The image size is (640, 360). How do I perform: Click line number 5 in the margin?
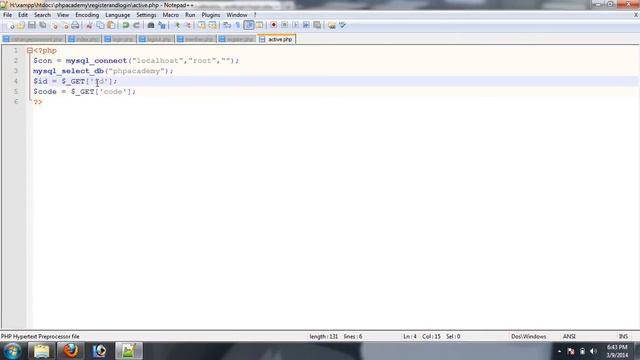(x=16, y=91)
